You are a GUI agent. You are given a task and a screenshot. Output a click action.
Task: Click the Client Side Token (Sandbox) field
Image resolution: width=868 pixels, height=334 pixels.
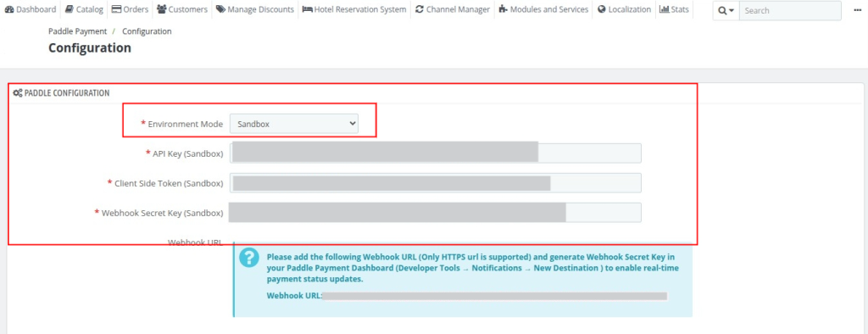[x=436, y=183]
